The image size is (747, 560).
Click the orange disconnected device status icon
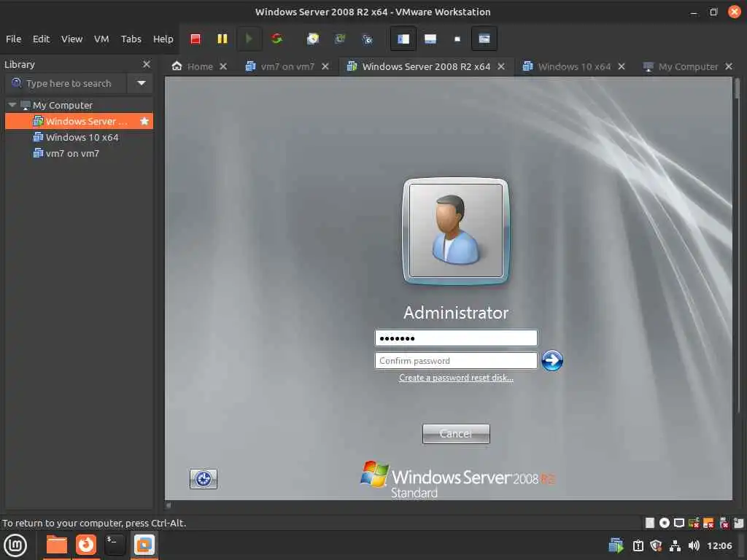coord(708,523)
